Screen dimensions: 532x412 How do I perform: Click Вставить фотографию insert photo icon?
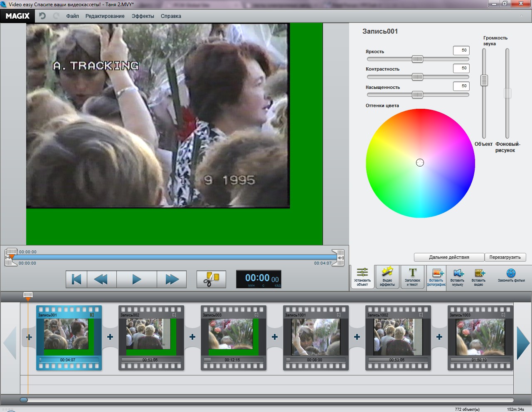click(x=436, y=277)
